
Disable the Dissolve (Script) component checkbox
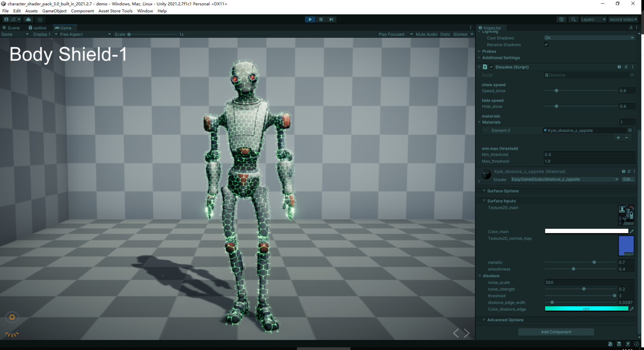pyautogui.click(x=491, y=67)
